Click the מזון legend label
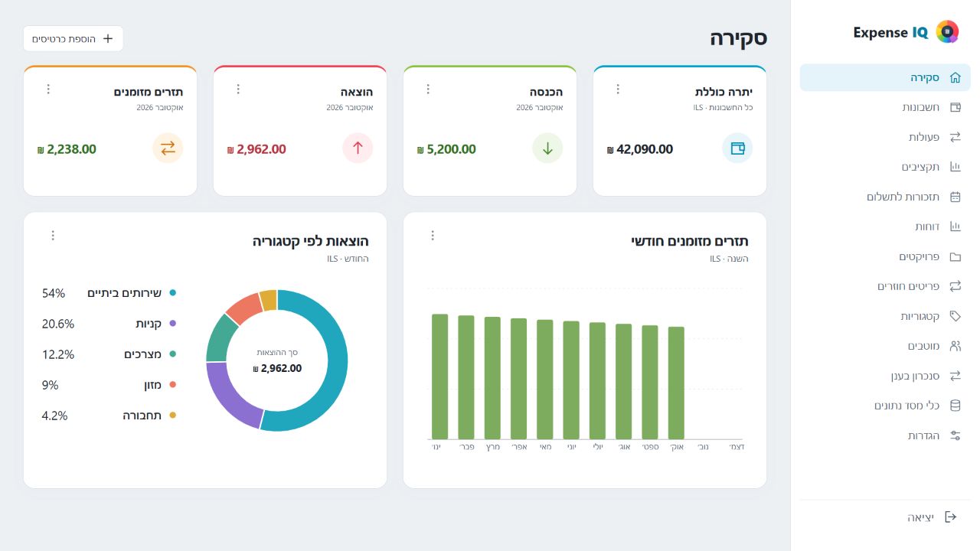This screenshot has height=551, width=980. click(152, 385)
